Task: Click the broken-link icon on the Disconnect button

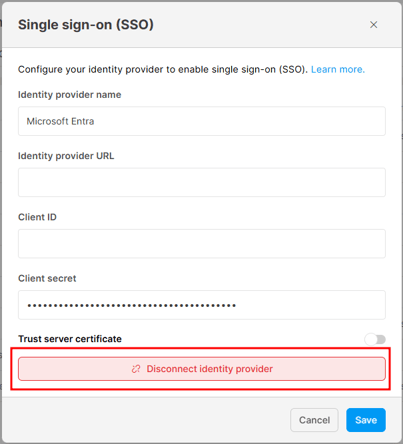Action: pos(136,369)
